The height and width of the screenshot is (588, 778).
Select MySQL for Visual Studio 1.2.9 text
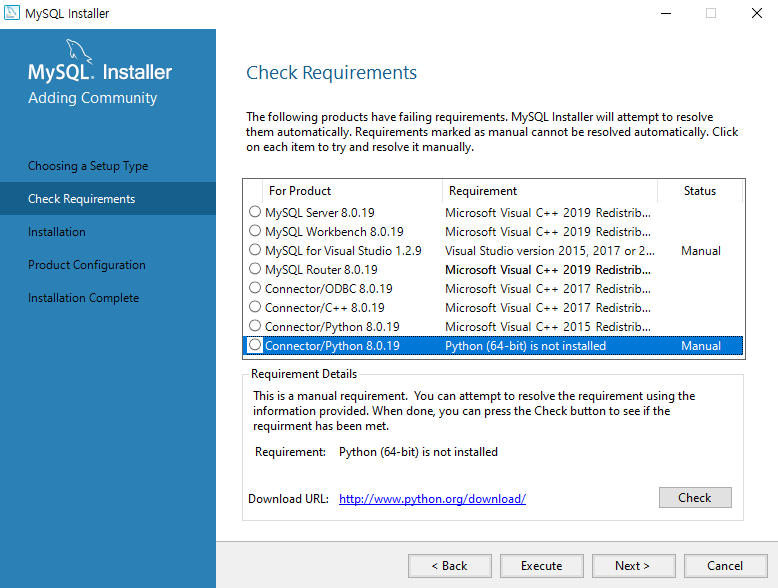point(343,251)
